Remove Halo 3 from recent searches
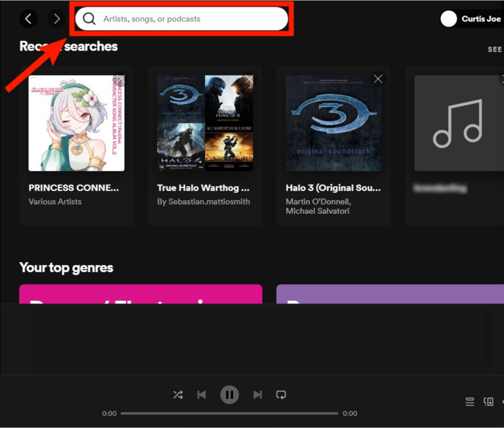504x428 pixels. 378,79
